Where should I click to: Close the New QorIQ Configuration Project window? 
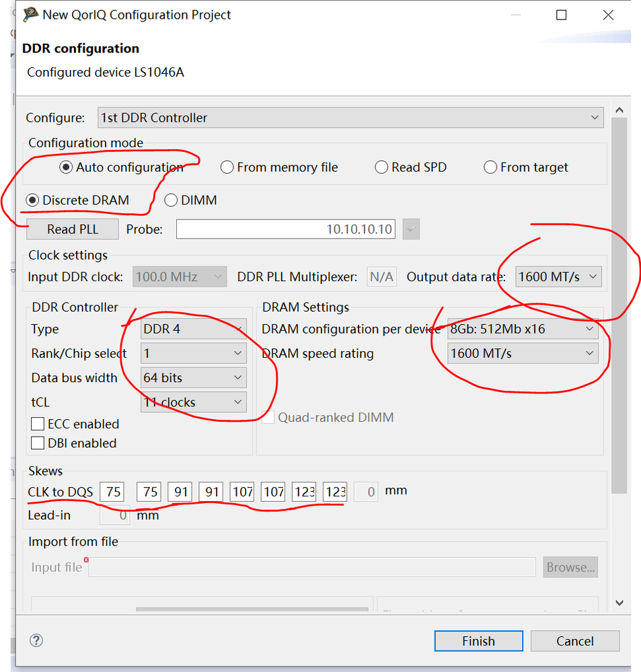[608, 15]
